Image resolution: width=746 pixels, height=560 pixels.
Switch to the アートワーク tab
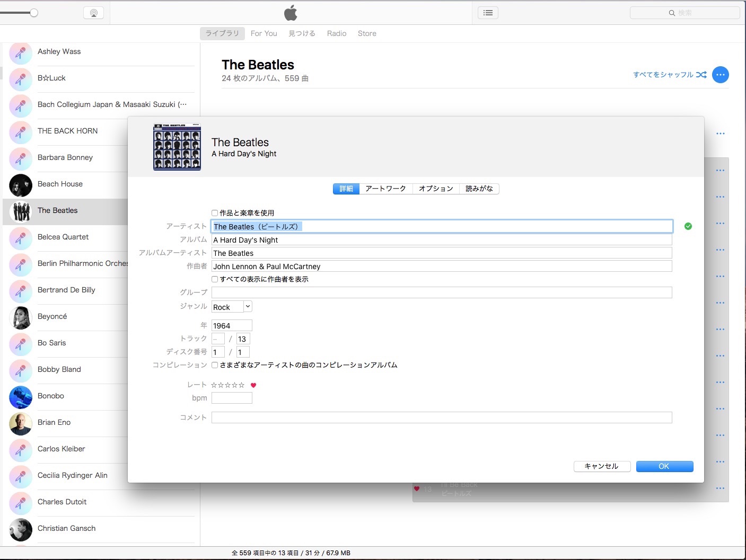point(385,189)
